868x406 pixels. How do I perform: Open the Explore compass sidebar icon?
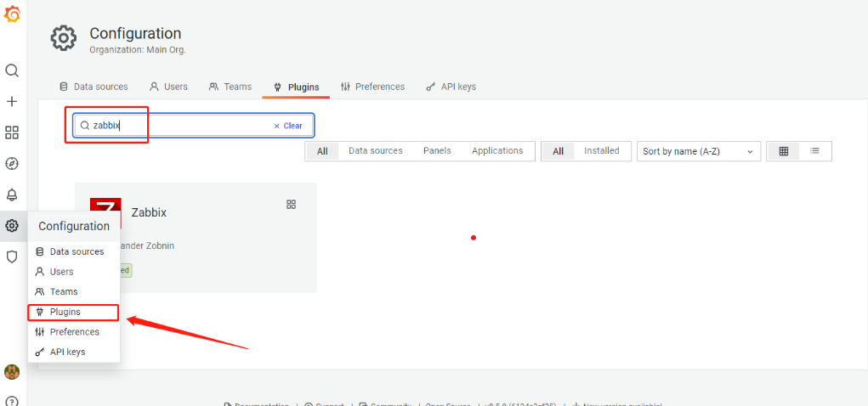point(12,163)
